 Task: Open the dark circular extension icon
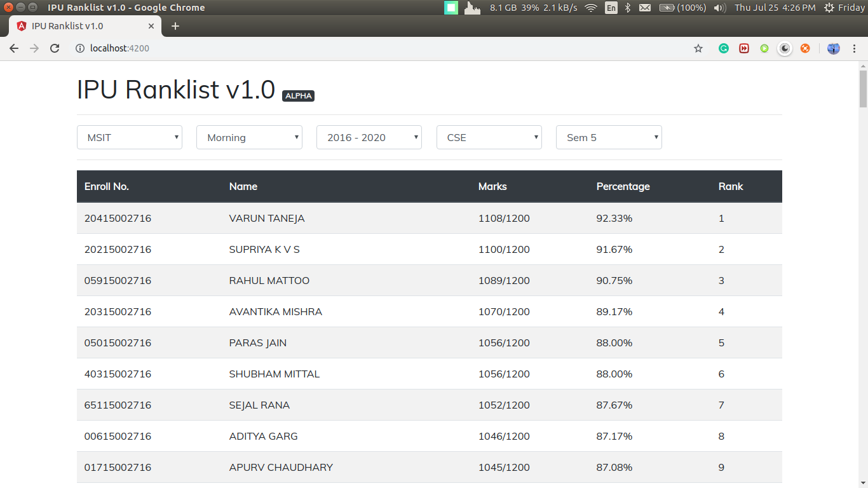tap(785, 48)
